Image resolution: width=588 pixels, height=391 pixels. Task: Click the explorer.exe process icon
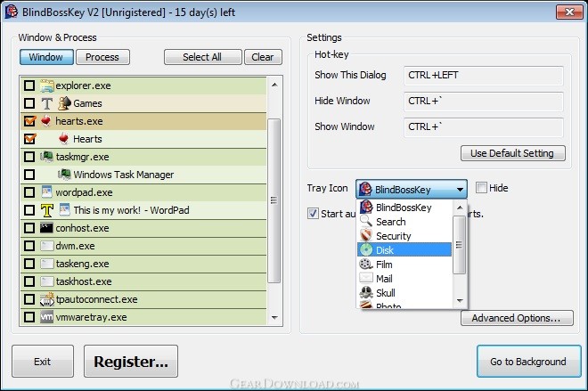pyautogui.click(x=47, y=86)
